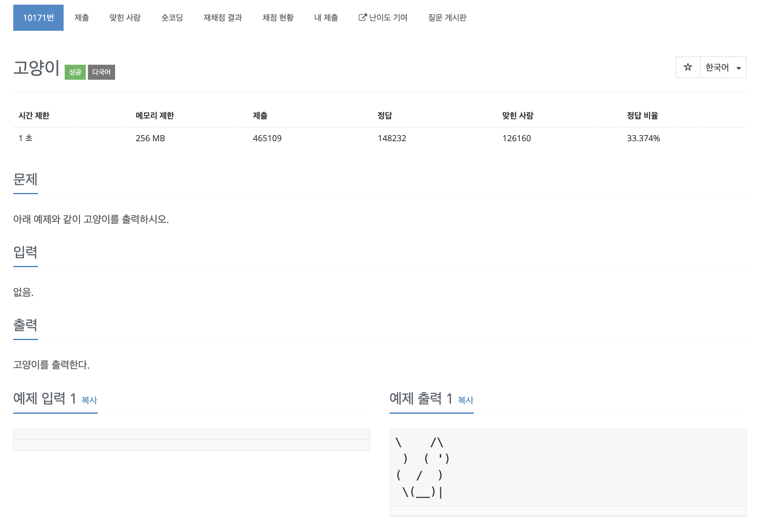Go to 맞힌 사람 tab
Image resolution: width=777 pixels, height=532 pixels.
(125, 18)
